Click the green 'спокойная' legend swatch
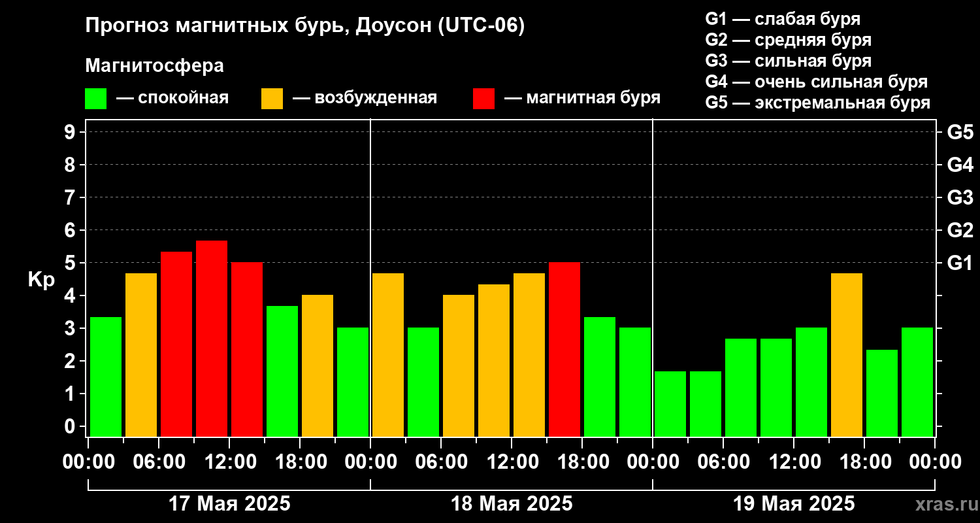 point(95,99)
